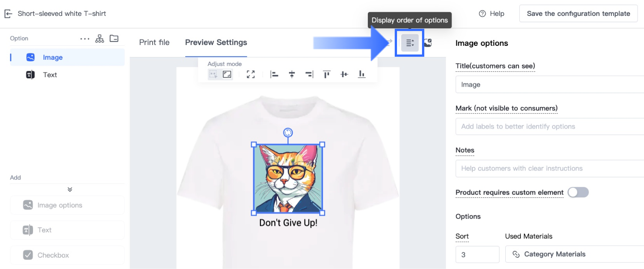
Task: Click the "Used Materials" column label
Action: coord(528,236)
